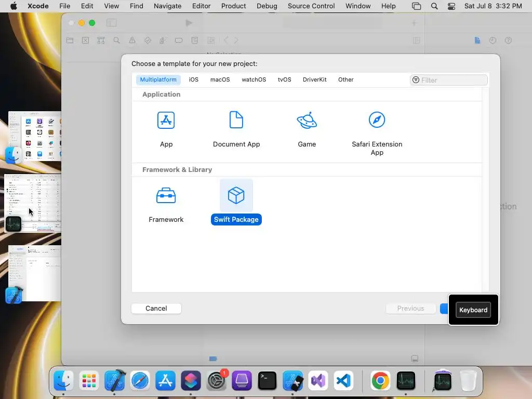
Task: Launch Google Chrome from the Dock
Action: 380,380
